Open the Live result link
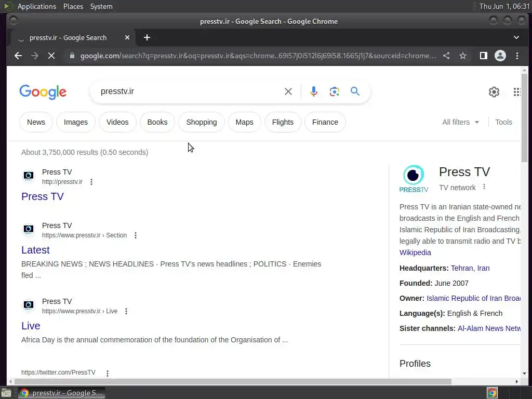532x399 pixels. tap(31, 326)
